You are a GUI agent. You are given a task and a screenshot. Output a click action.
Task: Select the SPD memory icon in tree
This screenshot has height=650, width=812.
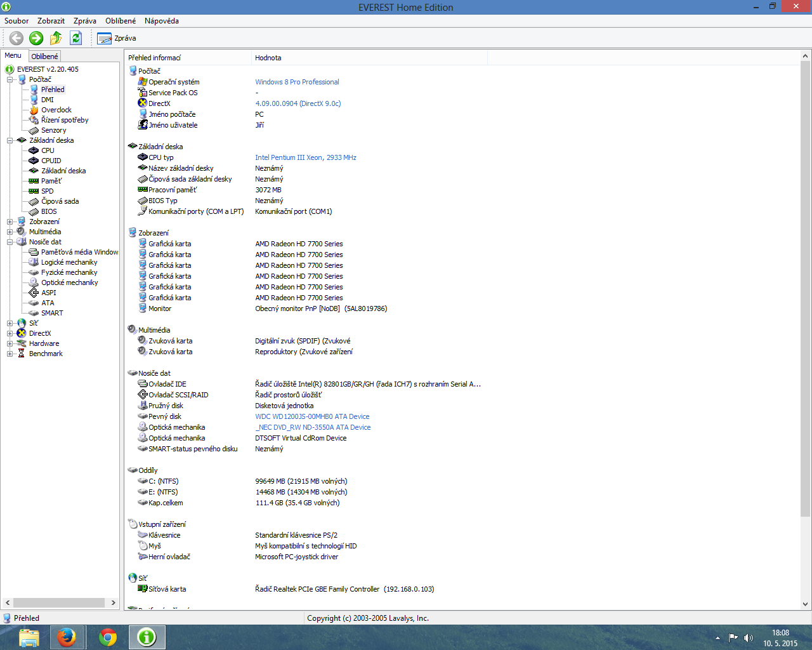[x=34, y=191]
